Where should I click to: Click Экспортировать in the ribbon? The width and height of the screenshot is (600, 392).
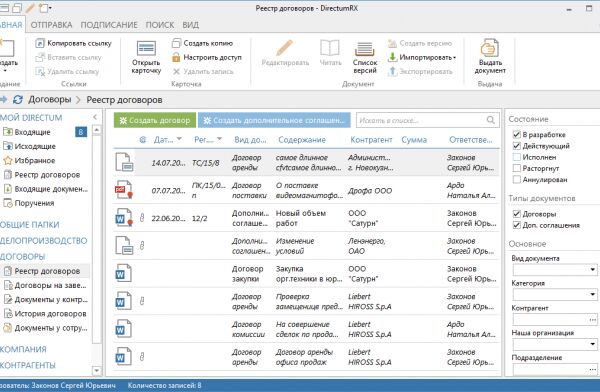(420, 72)
